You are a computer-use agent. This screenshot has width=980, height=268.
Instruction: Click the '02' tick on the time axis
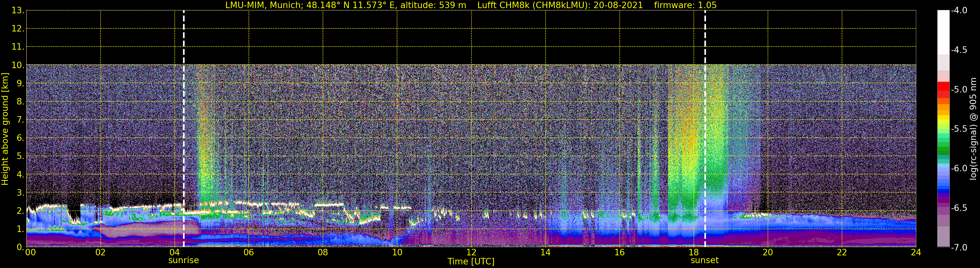pyautogui.click(x=100, y=252)
